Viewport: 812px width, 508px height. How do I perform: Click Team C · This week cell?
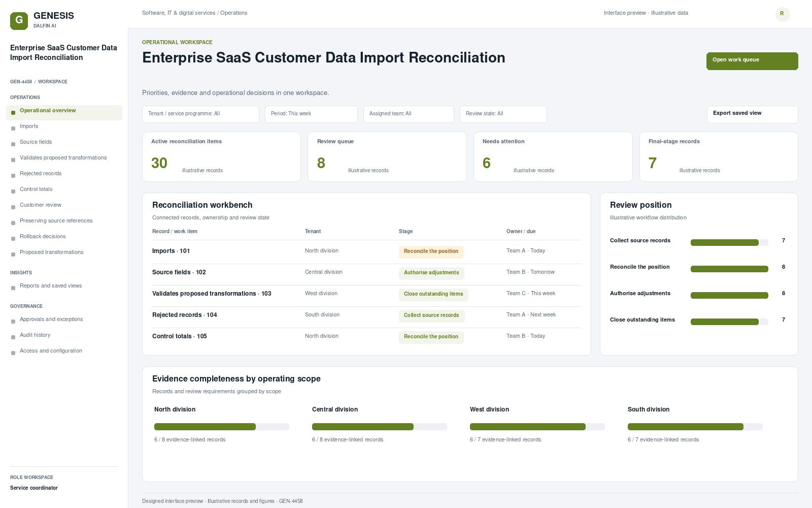[x=531, y=294]
